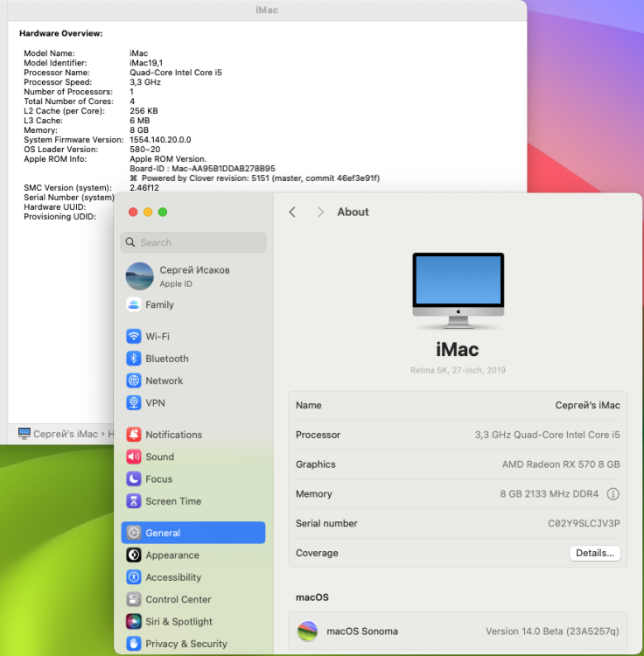The width and height of the screenshot is (644, 656).
Task: Select Сергей Исаков Apple ID entry
Action: tap(193, 276)
